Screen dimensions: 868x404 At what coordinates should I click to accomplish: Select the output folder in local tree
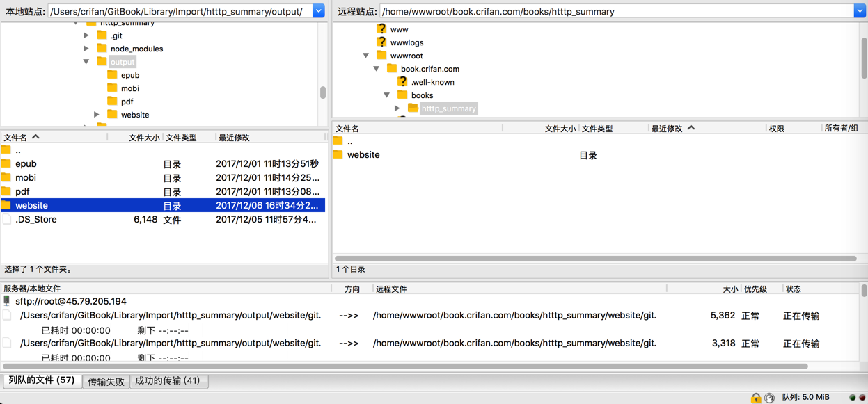point(122,62)
